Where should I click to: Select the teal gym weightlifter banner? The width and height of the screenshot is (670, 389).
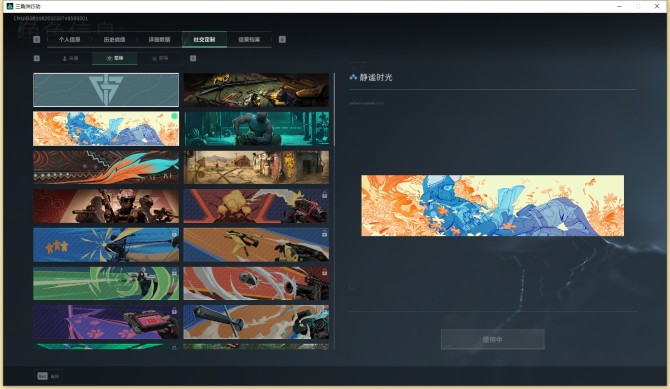point(256,129)
